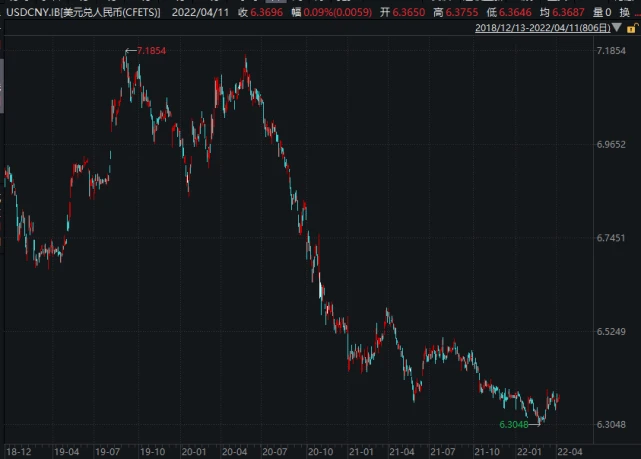Click the 20-10 time axis marker
Viewport: 641px width, 459px height.
pyautogui.click(x=320, y=452)
